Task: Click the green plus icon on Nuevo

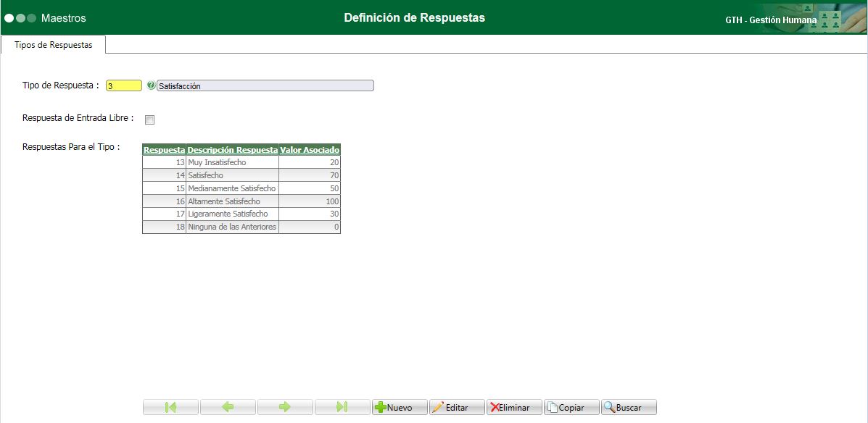Action: 382,406
